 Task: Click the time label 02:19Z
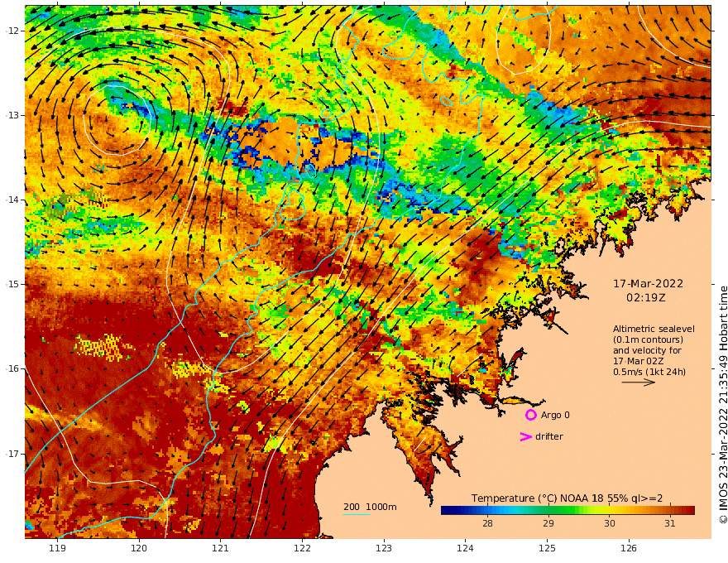(x=646, y=298)
